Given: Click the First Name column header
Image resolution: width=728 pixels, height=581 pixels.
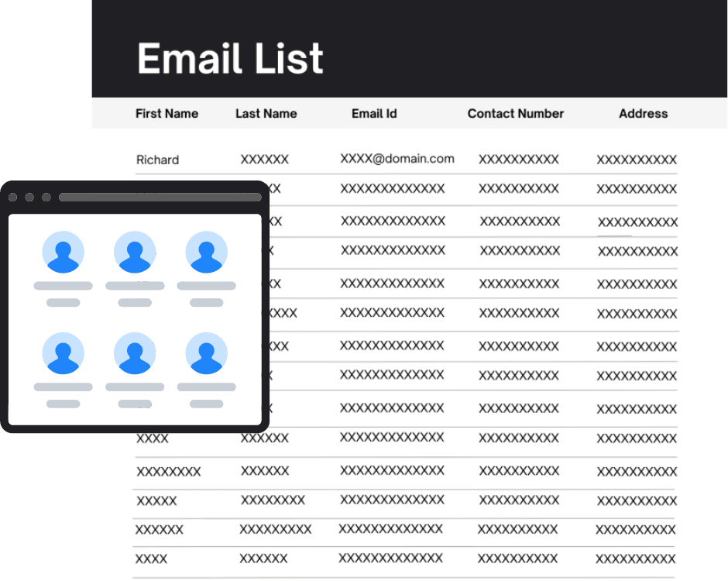Looking at the screenshot, I should (x=167, y=113).
